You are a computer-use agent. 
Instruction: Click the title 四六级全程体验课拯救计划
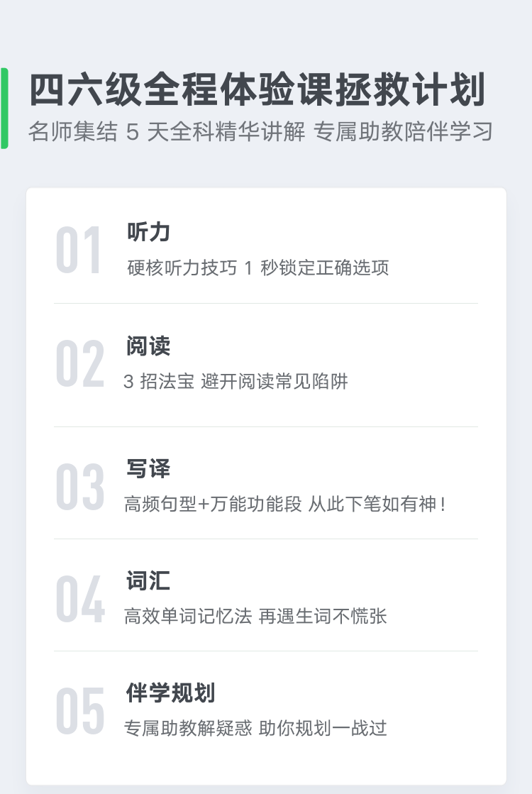click(x=257, y=89)
